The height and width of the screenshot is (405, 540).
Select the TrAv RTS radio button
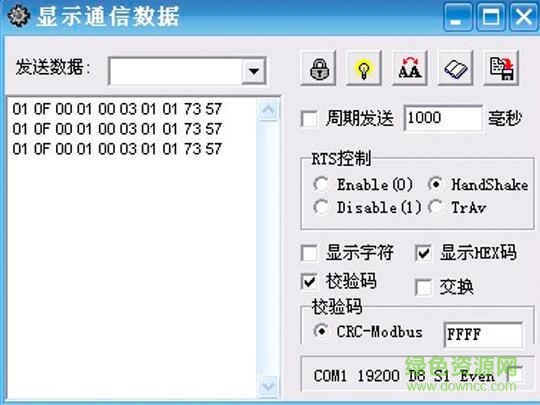[x=435, y=207]
